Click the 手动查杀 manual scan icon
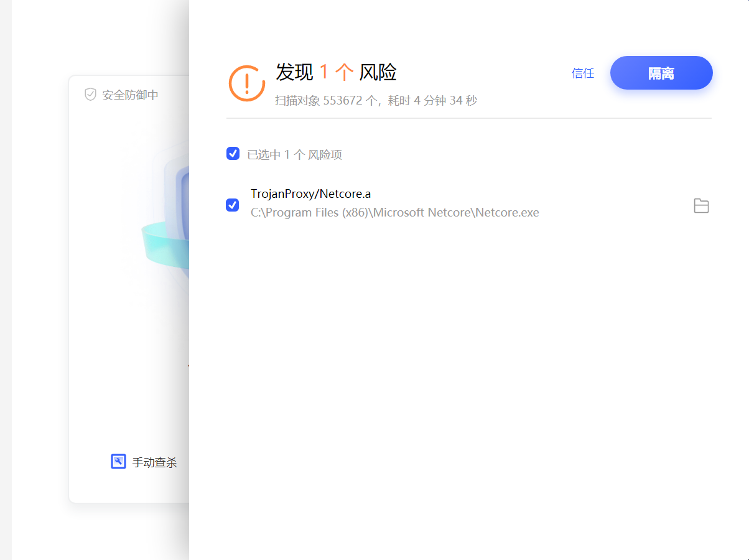The image size is (749, 560). pyautogui.click(x=118, y=462)
